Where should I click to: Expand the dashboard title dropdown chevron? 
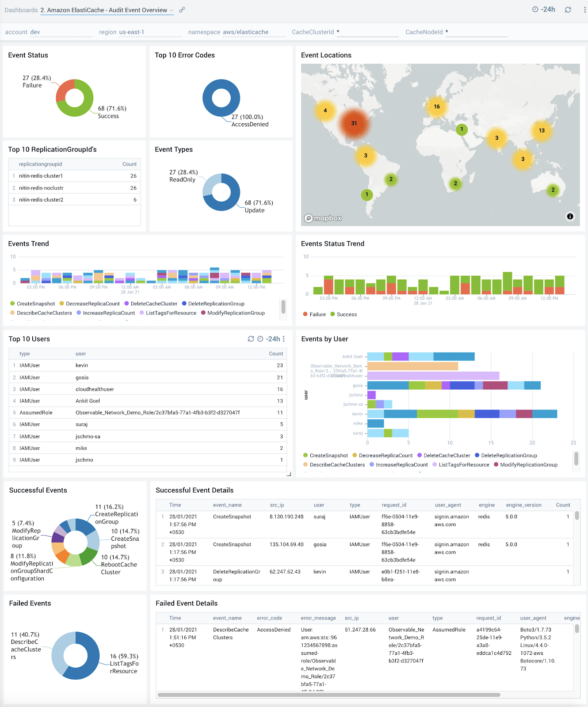click(x=172, y=11)
